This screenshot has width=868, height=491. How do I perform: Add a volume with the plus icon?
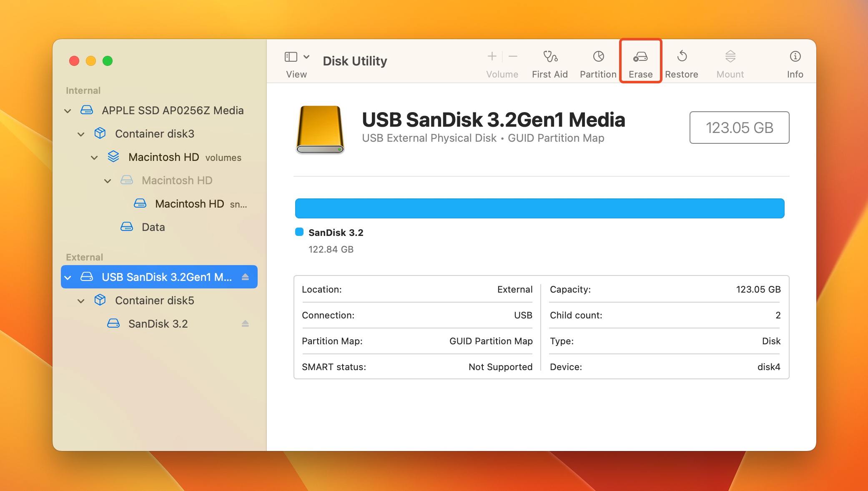click(492, 56)
